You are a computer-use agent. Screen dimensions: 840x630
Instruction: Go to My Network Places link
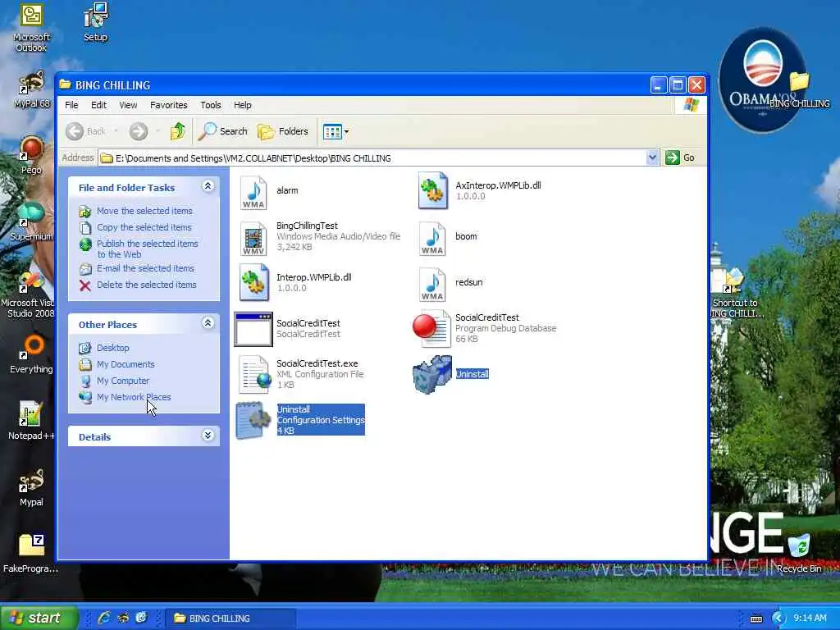134,398
